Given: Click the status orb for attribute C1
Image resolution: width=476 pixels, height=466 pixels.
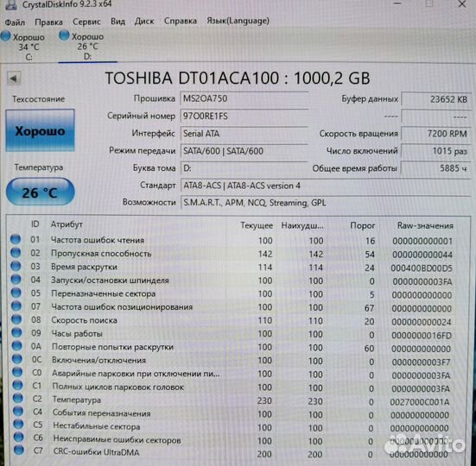Looking at the screenshot, I should (x=18, y=385).
